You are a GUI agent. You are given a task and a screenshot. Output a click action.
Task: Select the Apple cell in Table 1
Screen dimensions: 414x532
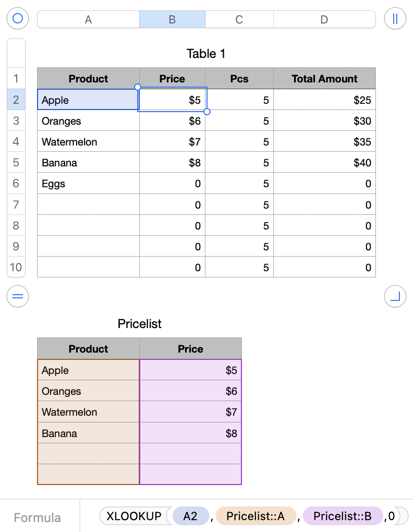pos(88,100)
